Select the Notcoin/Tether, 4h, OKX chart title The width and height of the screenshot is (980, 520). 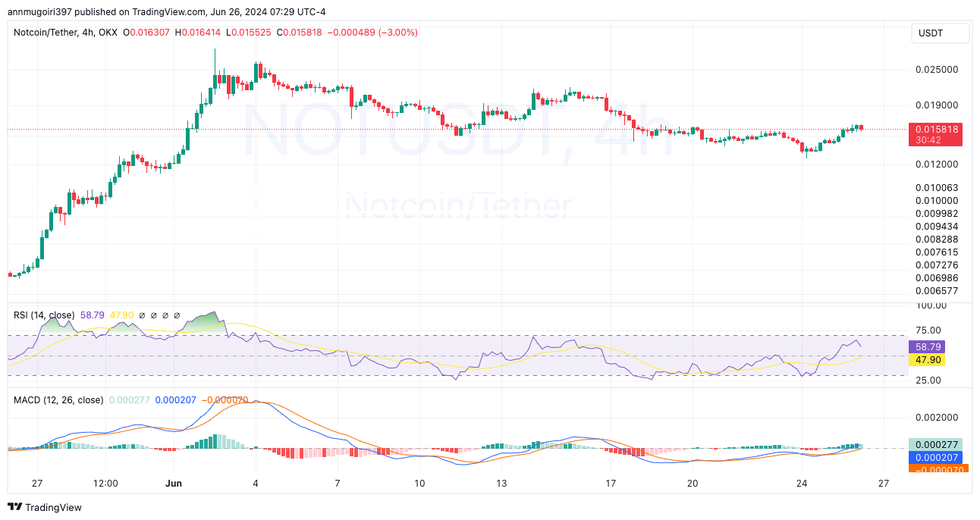point(66,33)
